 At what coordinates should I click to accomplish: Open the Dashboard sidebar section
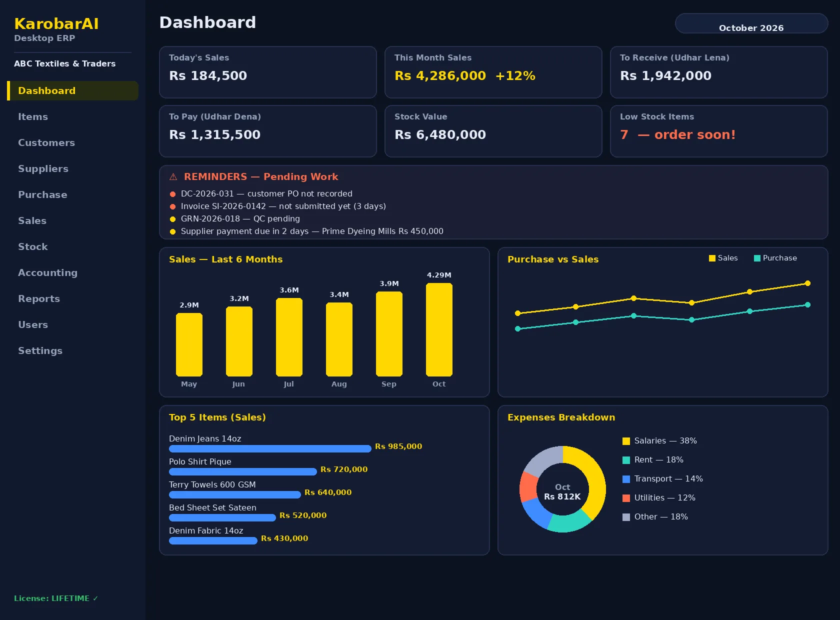pyautogui.click(x=72, y=90)
